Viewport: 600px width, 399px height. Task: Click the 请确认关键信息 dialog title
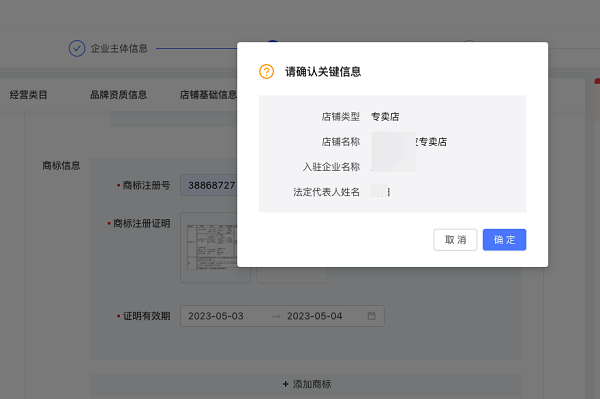[323, 72]
